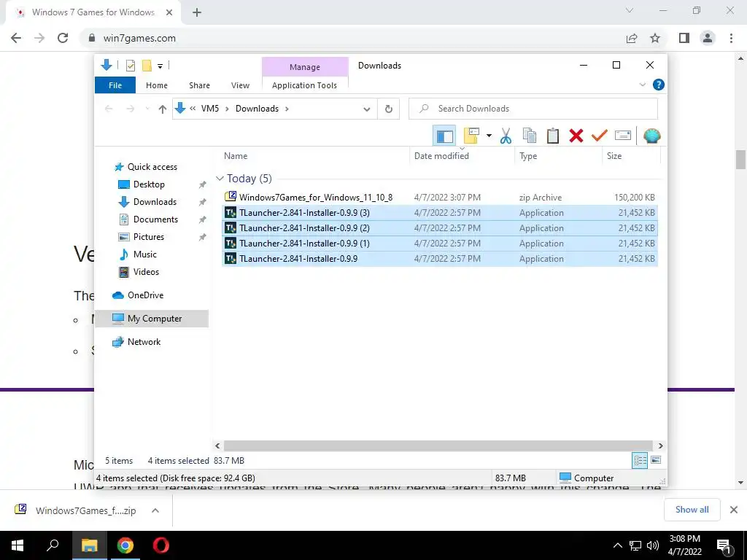Click the quick access new folder icon
This screenshot has width=747, height=560.
tap(147, 66)
